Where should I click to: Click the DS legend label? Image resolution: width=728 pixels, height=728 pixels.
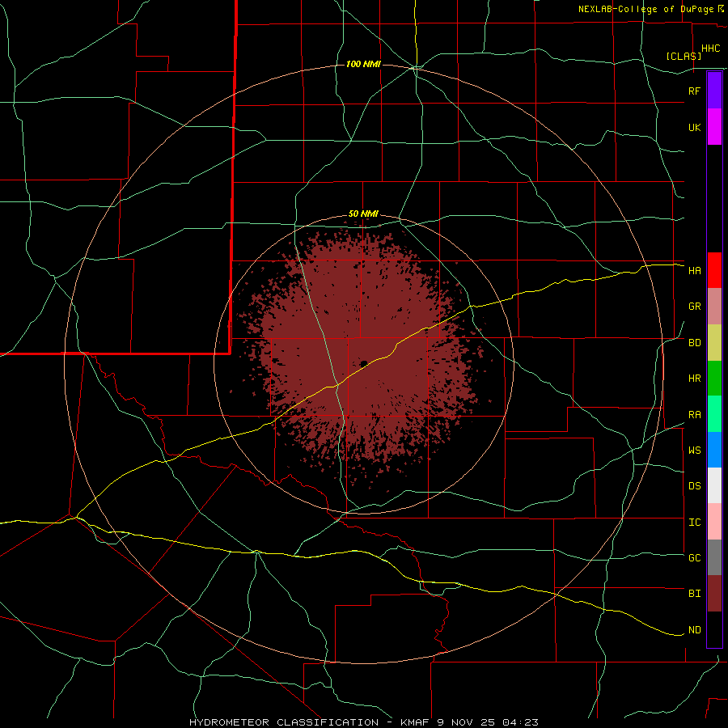tap(694, 486)
